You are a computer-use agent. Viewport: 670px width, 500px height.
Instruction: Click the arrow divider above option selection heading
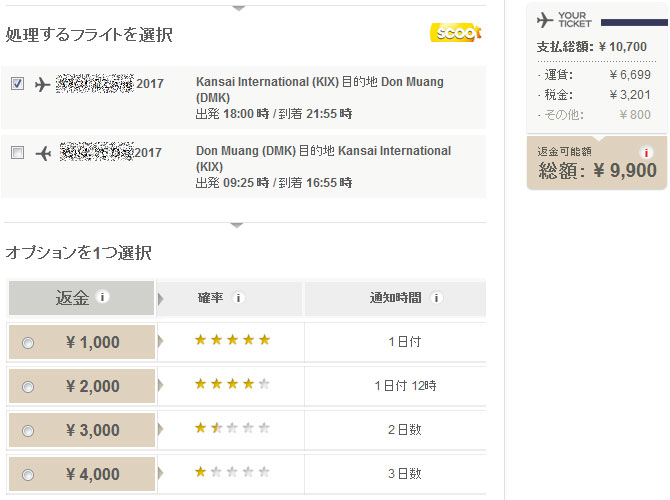click(237, 225)
